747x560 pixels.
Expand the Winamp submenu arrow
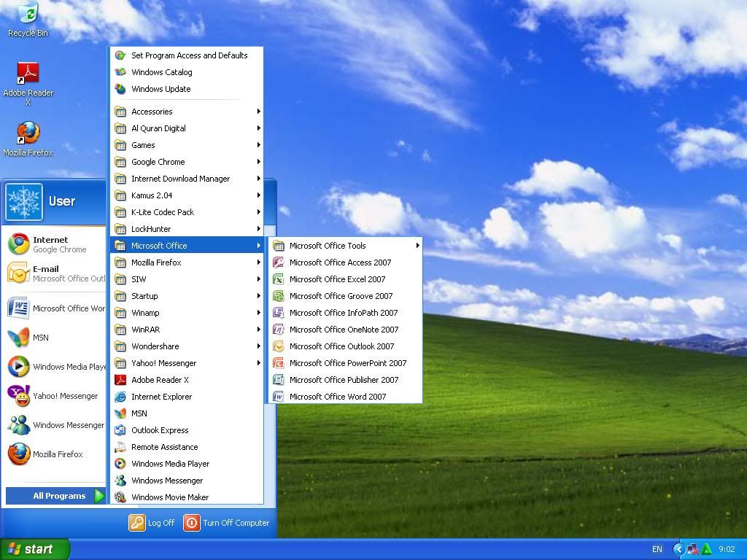(258, 312)
